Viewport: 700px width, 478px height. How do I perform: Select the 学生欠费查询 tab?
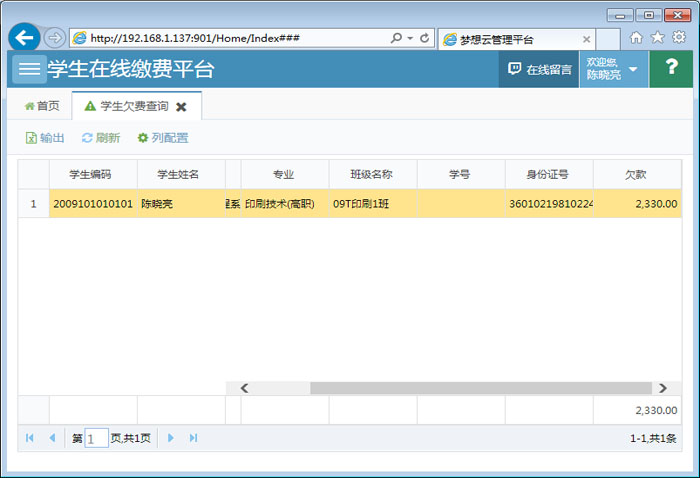click(126, 106)
